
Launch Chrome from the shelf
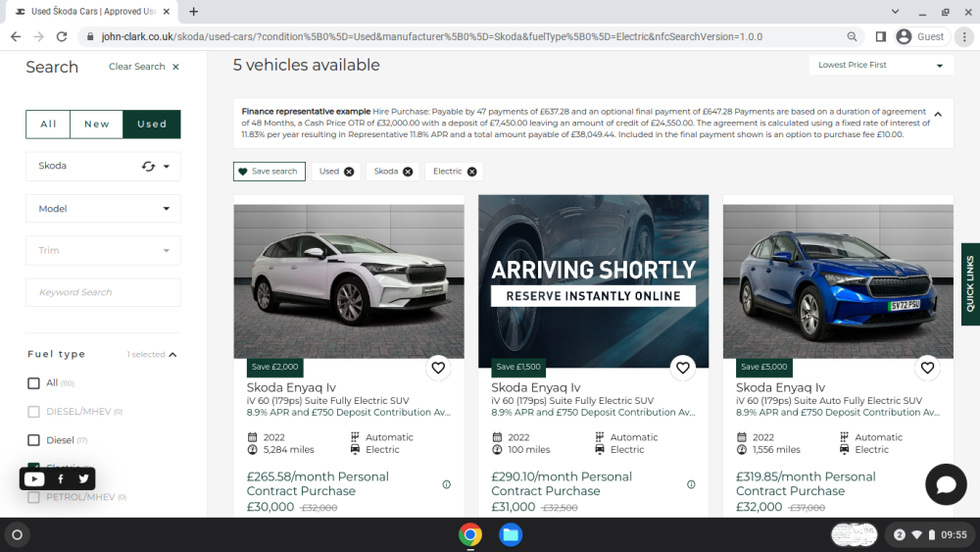click(470, 534)
